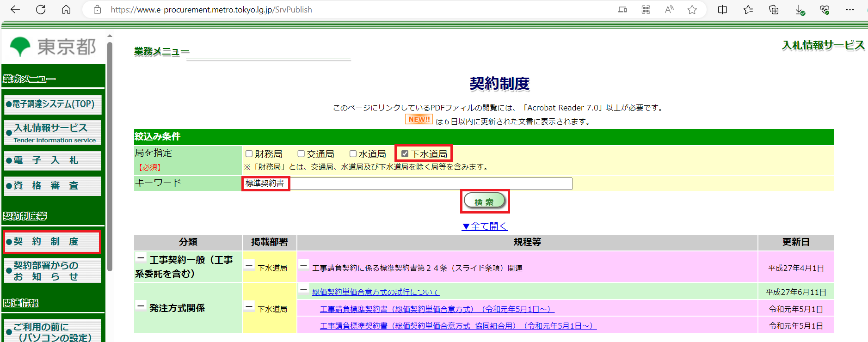Check the 財務局 checkbox
This screenshot has width=868, height=342.
[x=249, y=154]
